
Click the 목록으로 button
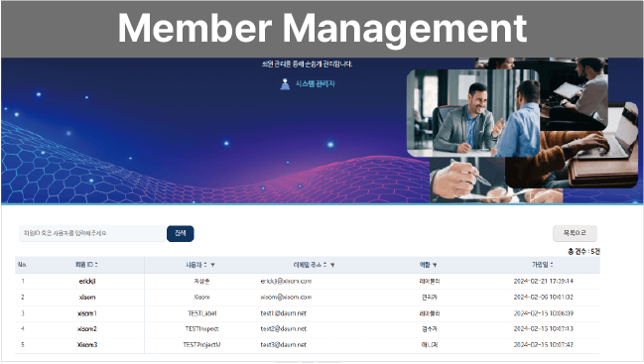click(575, 233)
